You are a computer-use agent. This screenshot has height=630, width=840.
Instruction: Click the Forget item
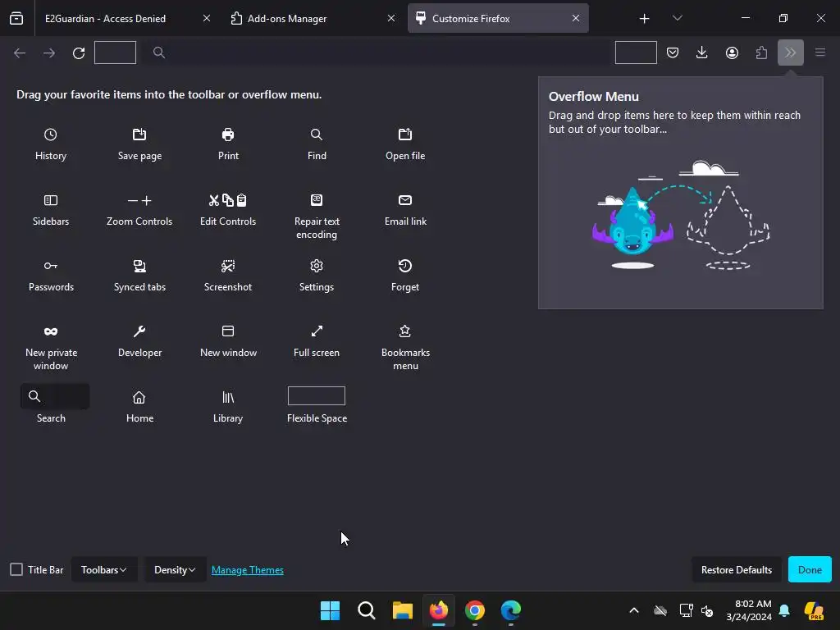pos(405,276)
